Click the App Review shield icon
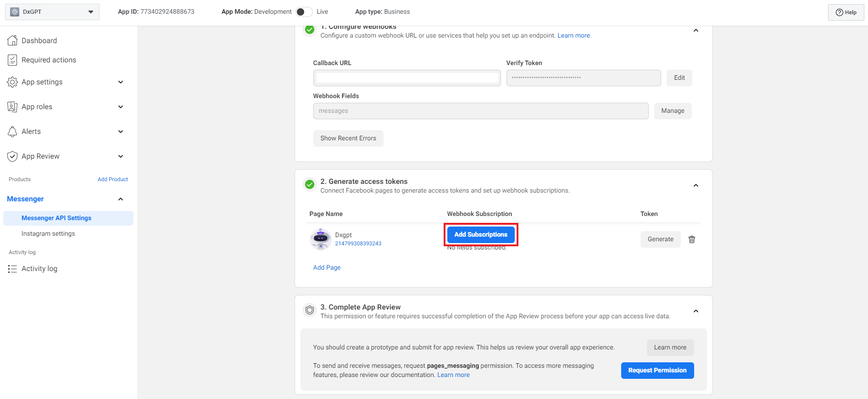 12,156
